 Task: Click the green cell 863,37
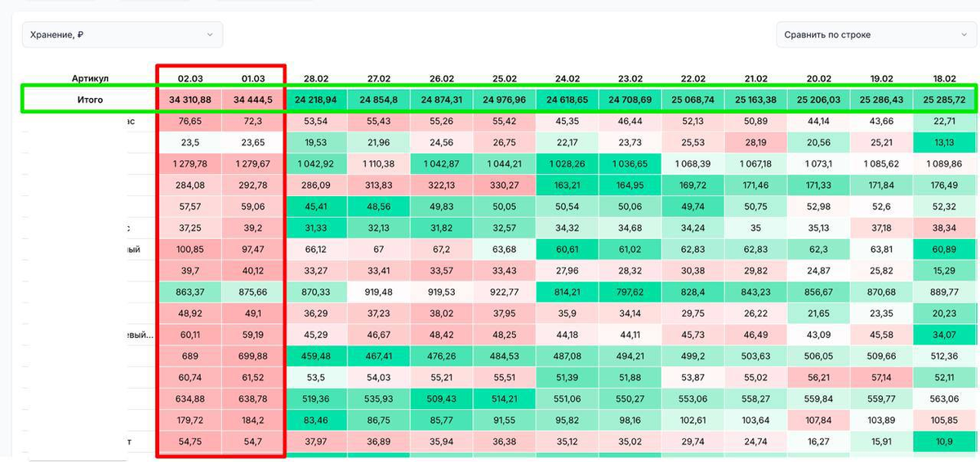pyautogui.click(x=190, y=291)
